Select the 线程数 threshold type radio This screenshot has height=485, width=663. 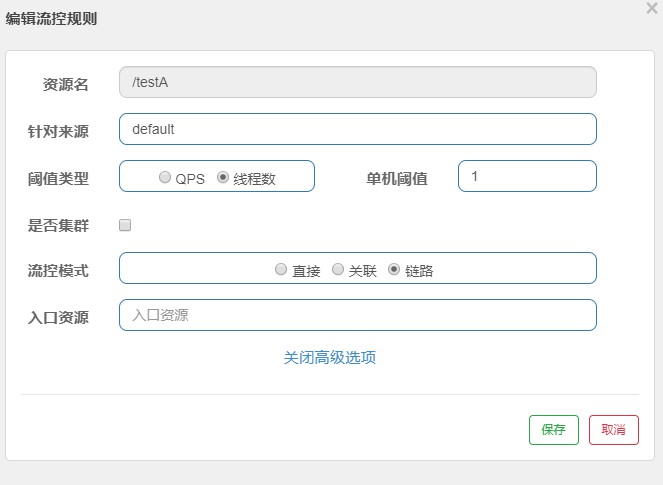[x=223, y=177]
